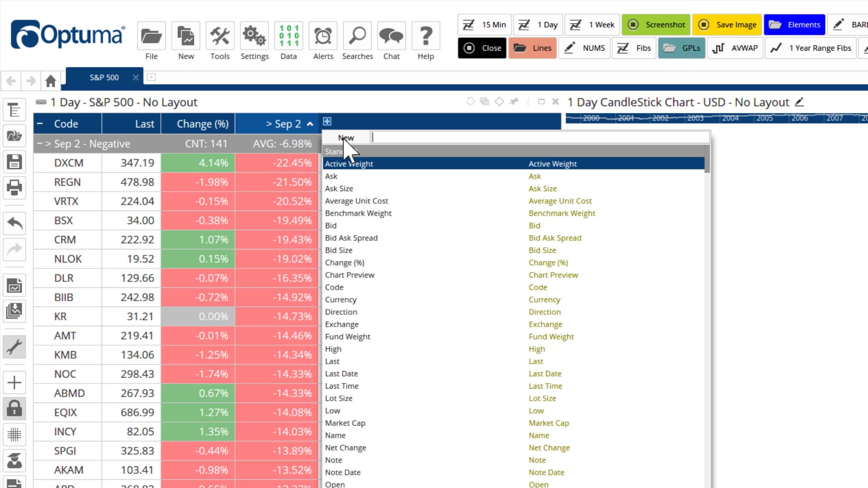The height and width of the screenshot is (488, 868).
Task: Click the home icon in navigation bar
Action: 51,81
